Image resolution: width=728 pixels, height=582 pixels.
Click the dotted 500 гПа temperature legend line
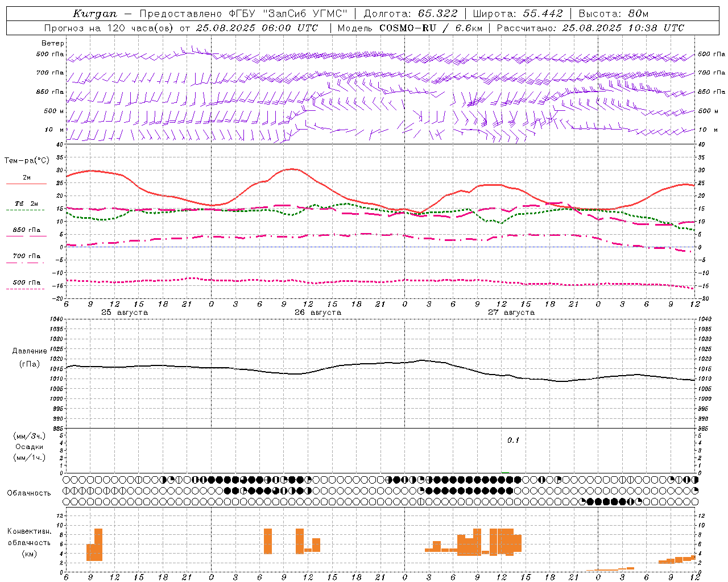pyautogui.click(x=25, y=289)
